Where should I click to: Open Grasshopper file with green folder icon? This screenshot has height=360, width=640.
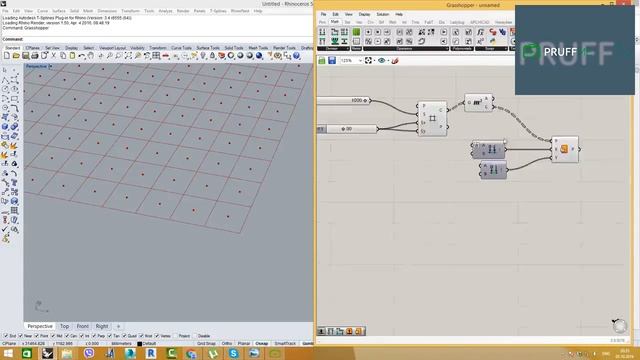point(322,60)
